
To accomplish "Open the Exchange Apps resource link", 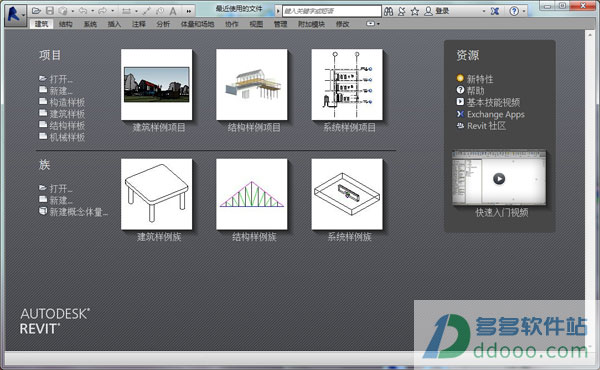I will click(496, 114).
